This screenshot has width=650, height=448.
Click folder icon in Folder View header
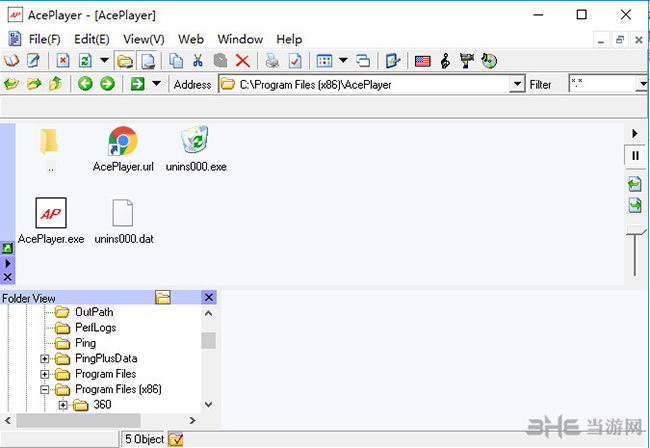163,297
